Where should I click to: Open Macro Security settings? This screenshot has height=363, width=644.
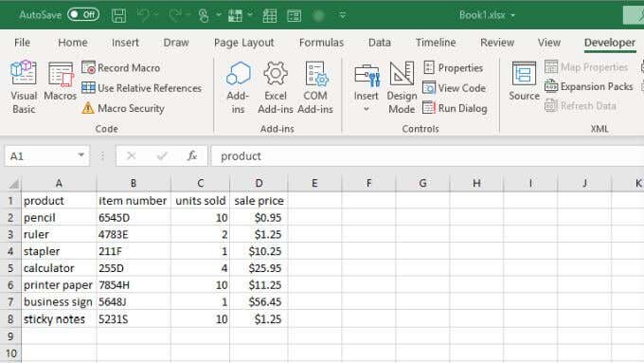point(123,108)
